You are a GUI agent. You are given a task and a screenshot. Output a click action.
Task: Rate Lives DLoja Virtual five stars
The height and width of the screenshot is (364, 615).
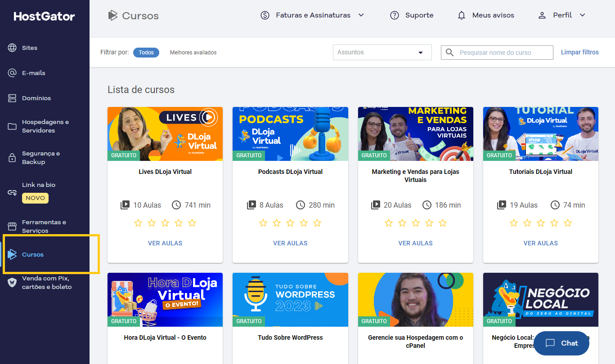coord(192,223)
